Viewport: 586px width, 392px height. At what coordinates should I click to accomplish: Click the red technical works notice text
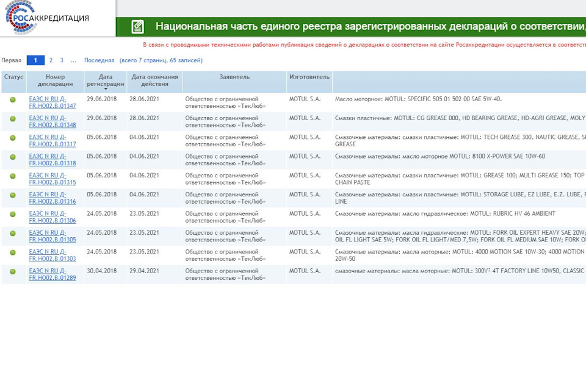click(x=364, y=45)
